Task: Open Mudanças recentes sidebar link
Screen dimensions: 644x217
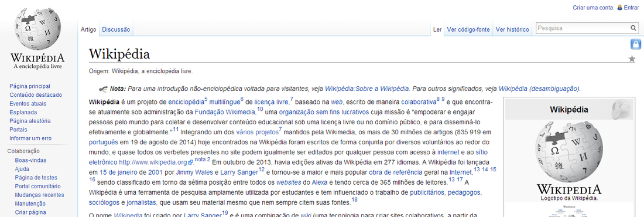Action: coord(39,195)
